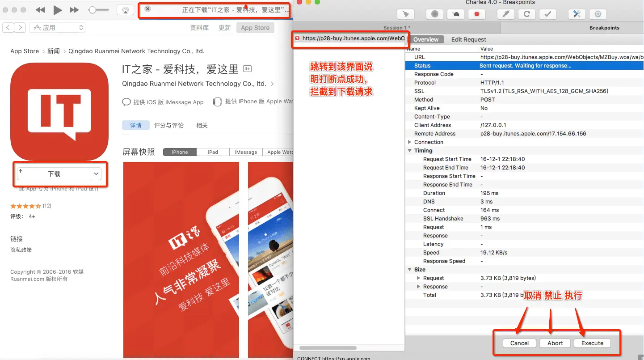
Task: Switch to 资料库 tab in iTunes
Action: click(199, 28)
